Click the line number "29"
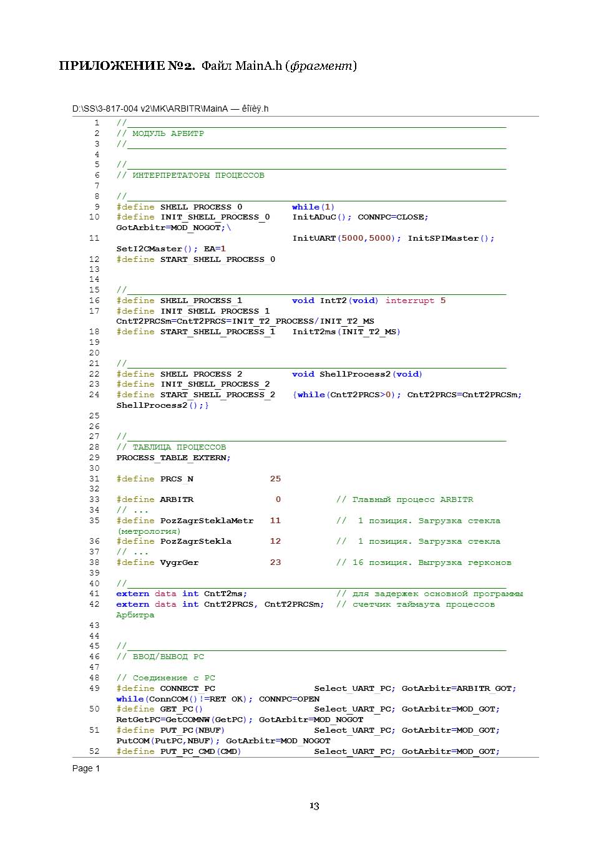This screenshot has width=614, height=868. pos(94,458)
